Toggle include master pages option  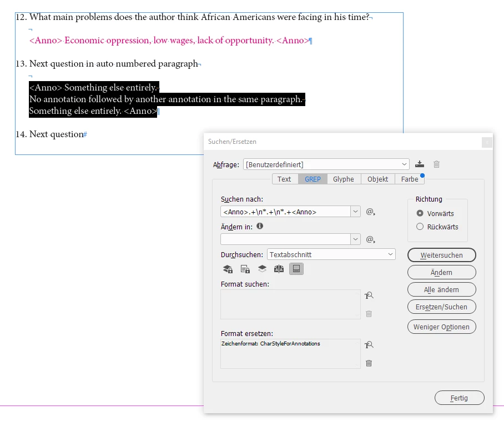tap(279, 269)
